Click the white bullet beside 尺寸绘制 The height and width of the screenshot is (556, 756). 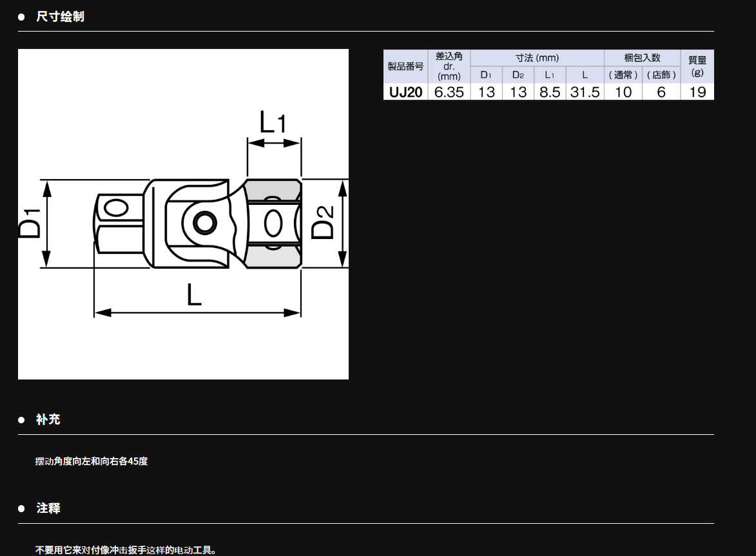[x=21, y=17]
